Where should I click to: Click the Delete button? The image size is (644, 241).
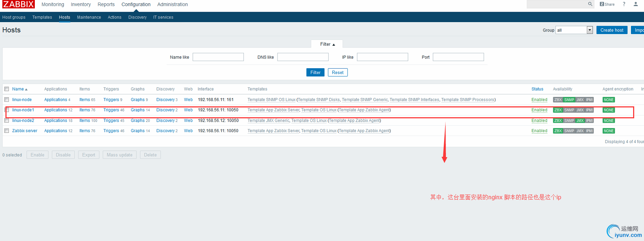(x=150, y=155)
